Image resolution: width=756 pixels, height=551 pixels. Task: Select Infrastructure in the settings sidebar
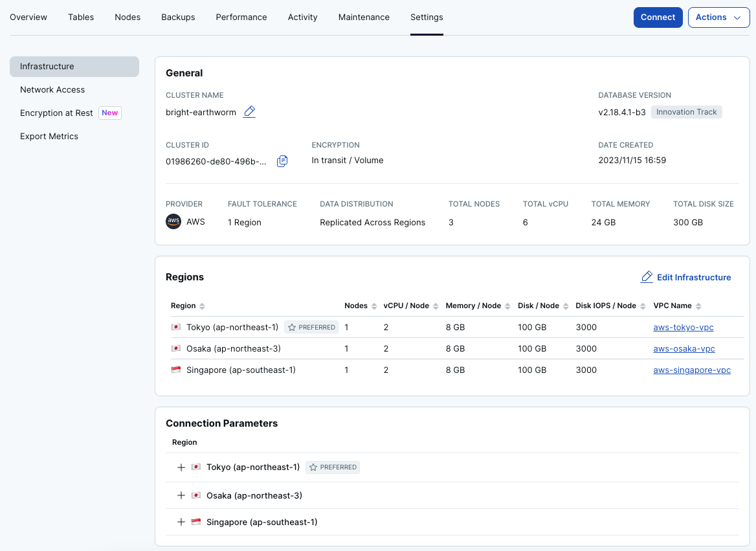coord(74,67)
